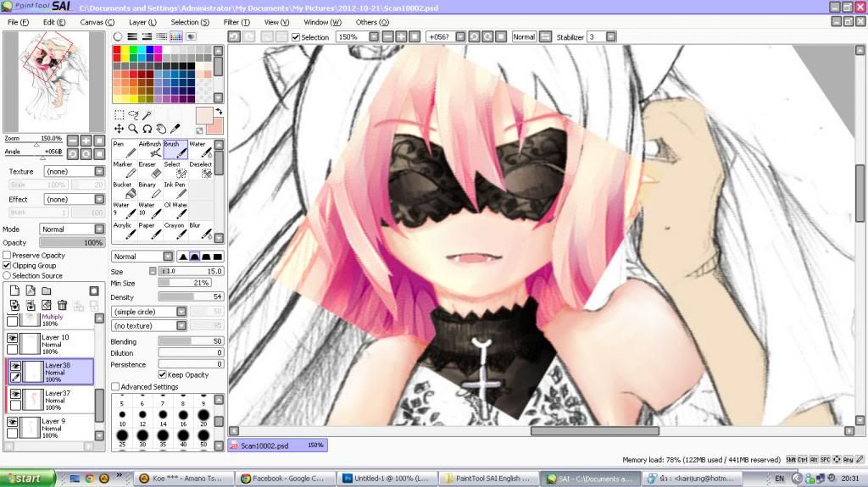Click the Windows start button
This screenshot has height=487, width=868.
click(28, 479)
